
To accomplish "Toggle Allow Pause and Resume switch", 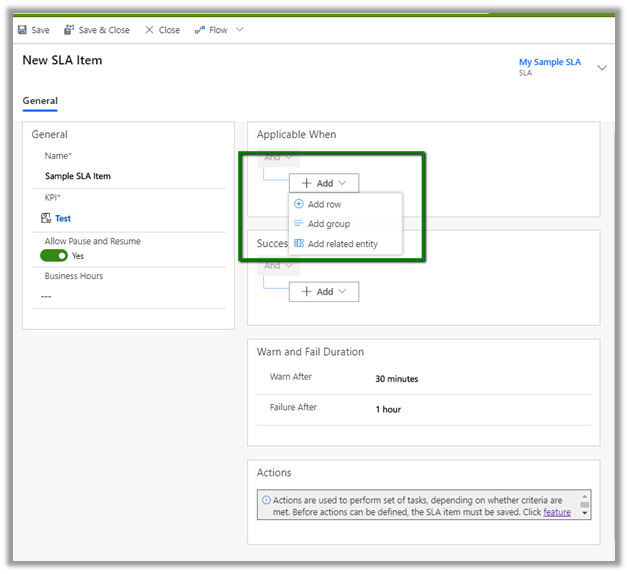I will [54, 256].
